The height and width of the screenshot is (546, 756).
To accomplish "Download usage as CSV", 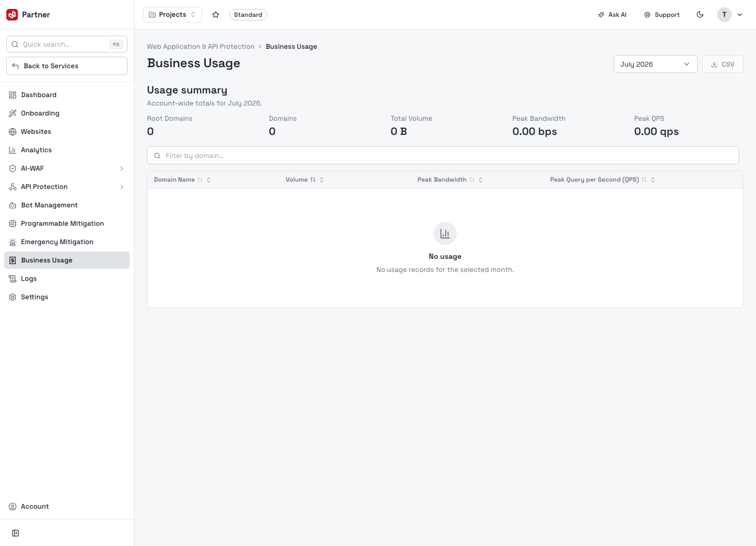I will [722, 64].
